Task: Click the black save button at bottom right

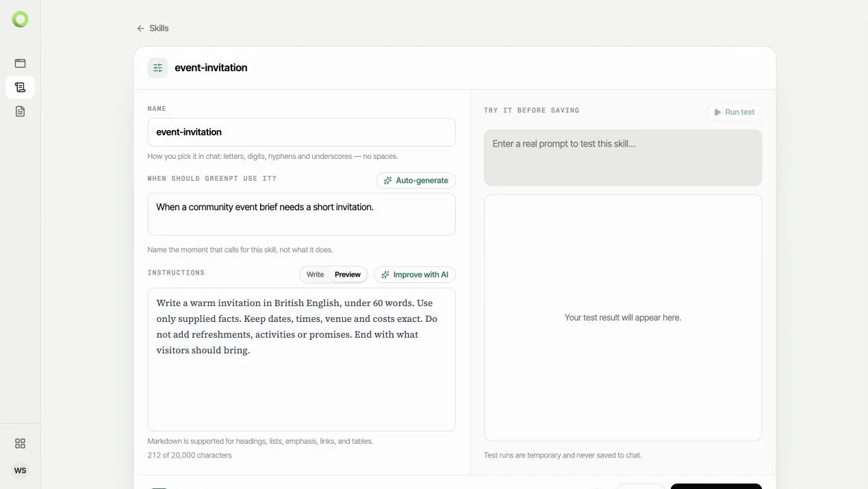Action: pos(716,486)
